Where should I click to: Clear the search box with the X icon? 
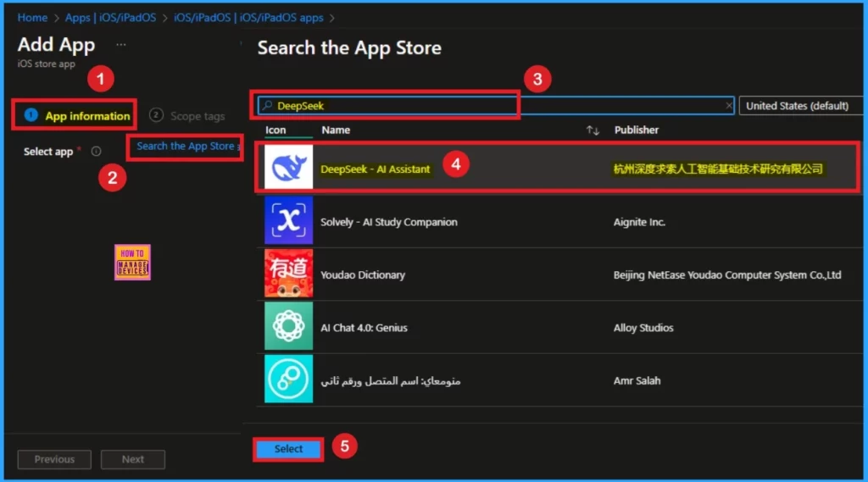(728, 105)
